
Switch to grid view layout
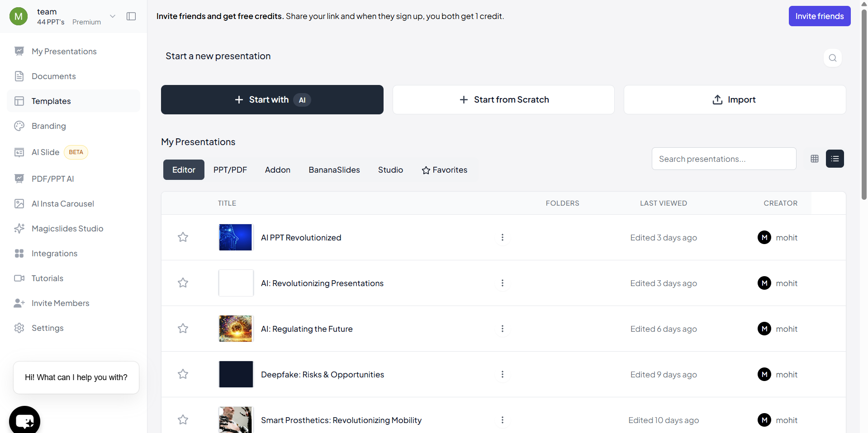[815, 159]
